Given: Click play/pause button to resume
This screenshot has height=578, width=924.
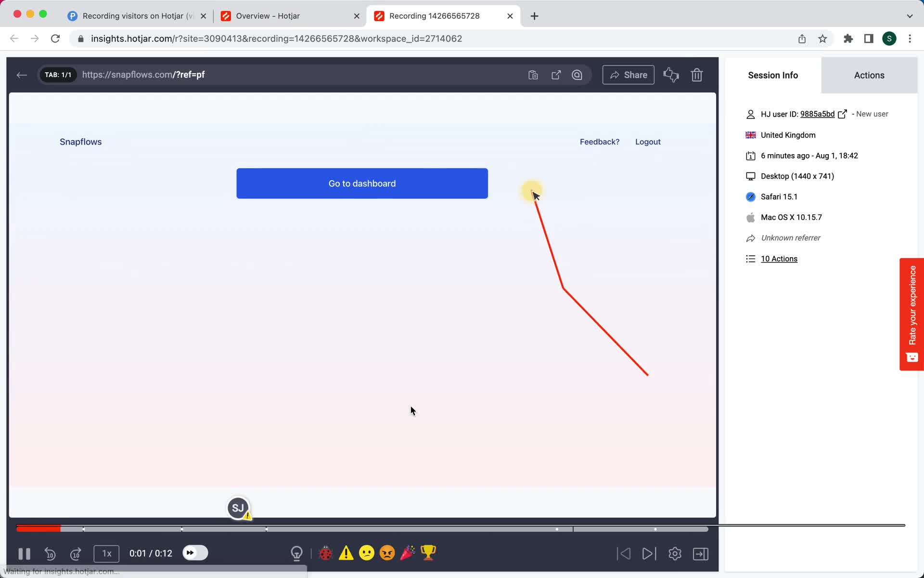Looking at the screenshot, I should click(24, 552).
